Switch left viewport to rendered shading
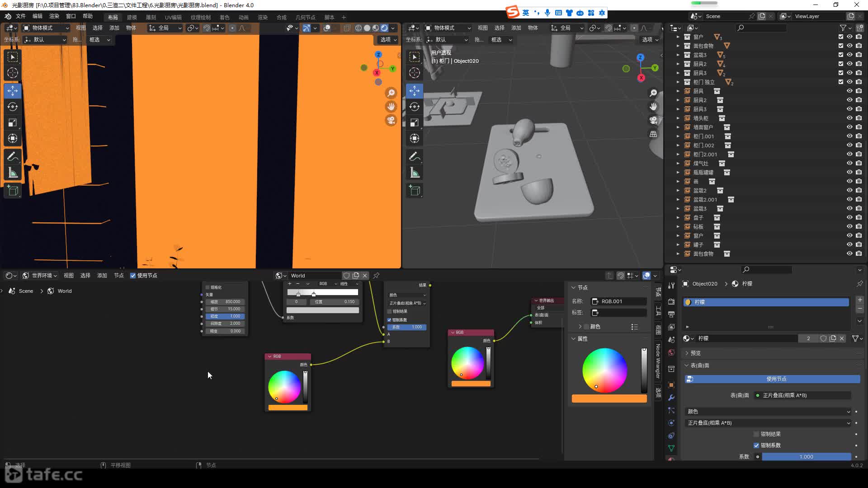The height and width of the screenshot is (488, 868). 384,28
